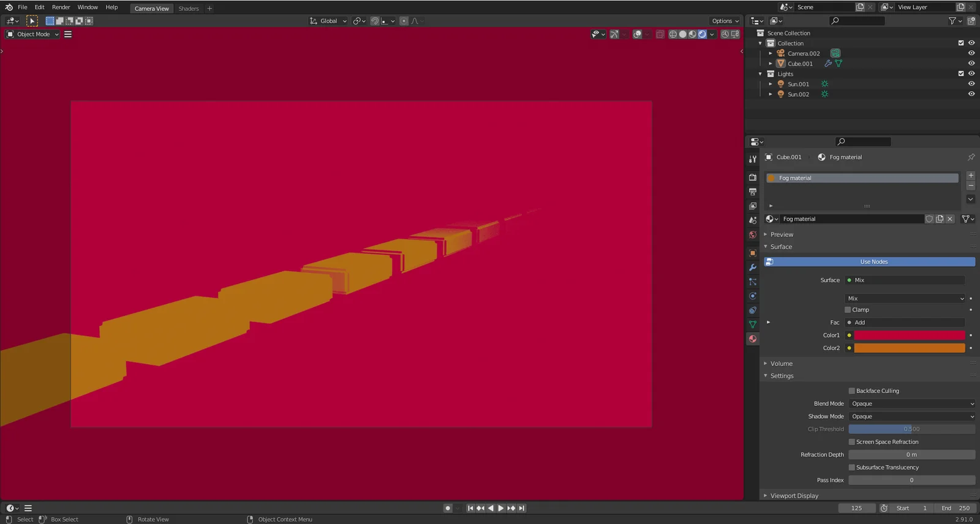Click the Render properties camera icon
Screen dimensions: 980x524
[753, 178]
